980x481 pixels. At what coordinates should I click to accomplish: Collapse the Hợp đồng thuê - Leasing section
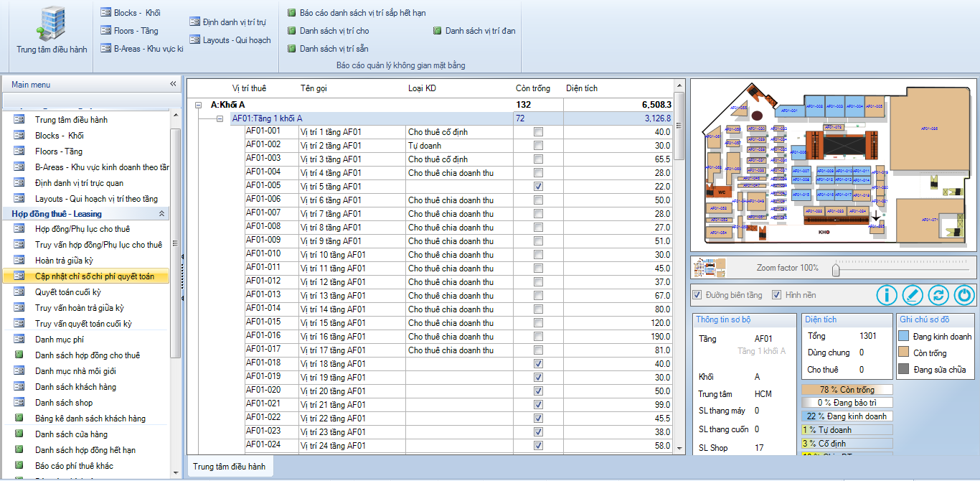161,214
